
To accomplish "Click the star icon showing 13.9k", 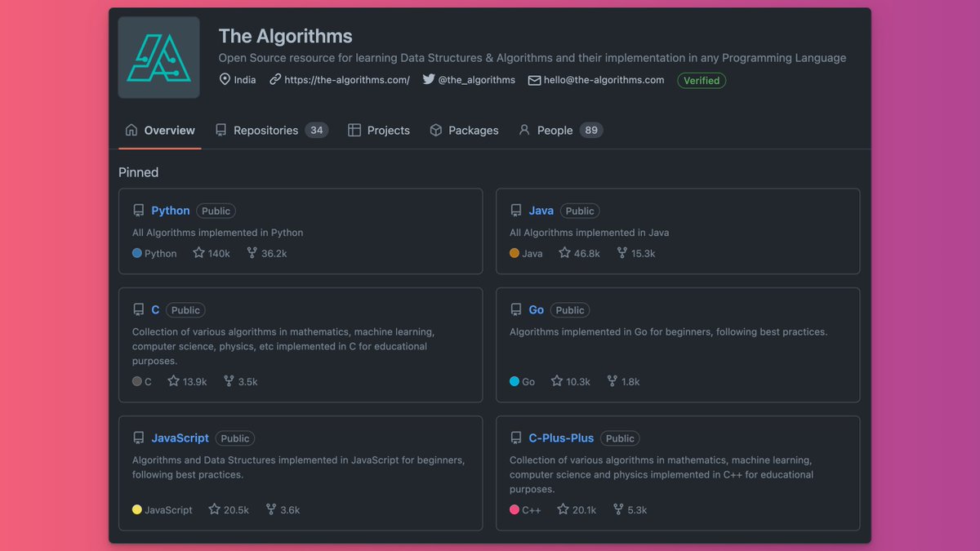I will [173, 381].
